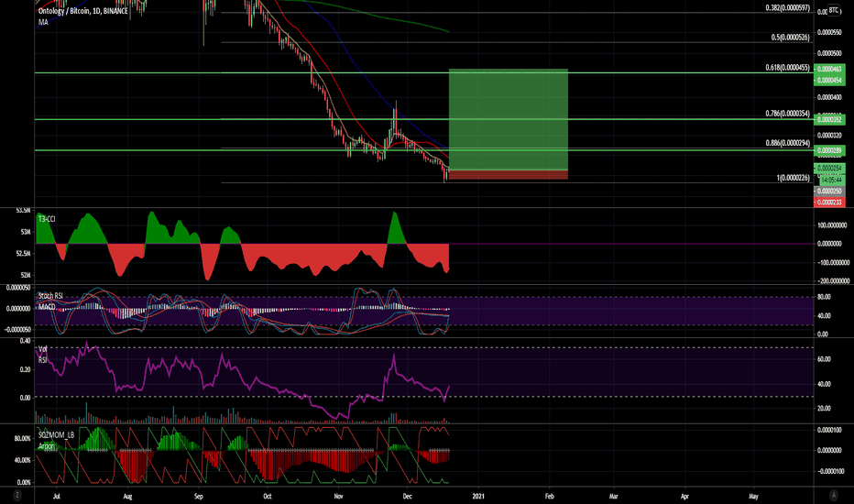Image resolution: width=854 pixels, height=504 pixels.
Task: Click the Ontology / Bitcoin chart title
Action: pyautogui.click(x=82, y=11)
